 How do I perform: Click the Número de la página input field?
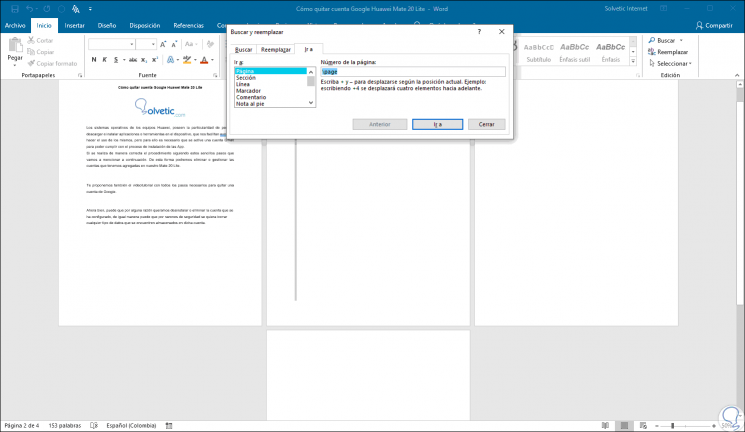(413, 71)
